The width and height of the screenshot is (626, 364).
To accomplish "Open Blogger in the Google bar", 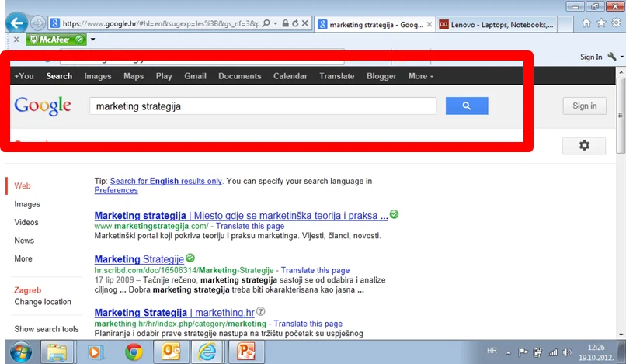I will 381,76.
